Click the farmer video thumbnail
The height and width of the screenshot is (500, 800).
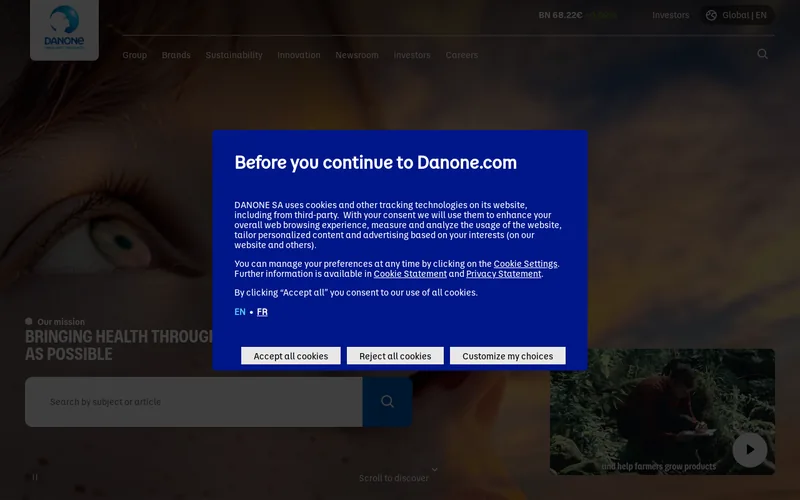tap(662, 412)
